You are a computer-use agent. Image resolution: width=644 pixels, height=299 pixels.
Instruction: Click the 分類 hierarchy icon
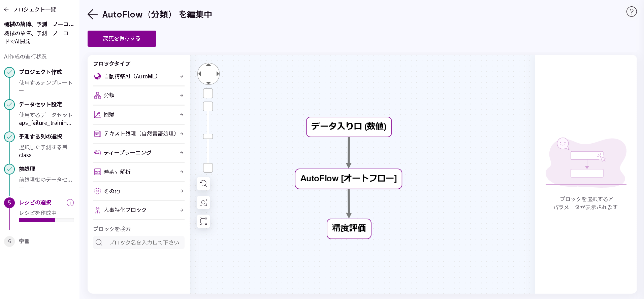point(97,96)
